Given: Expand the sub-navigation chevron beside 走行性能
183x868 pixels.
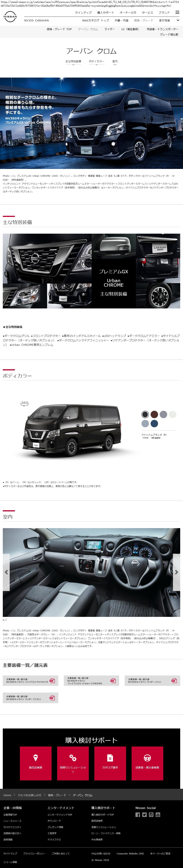Looking at the screenshot, I should [x=178, y=20].
